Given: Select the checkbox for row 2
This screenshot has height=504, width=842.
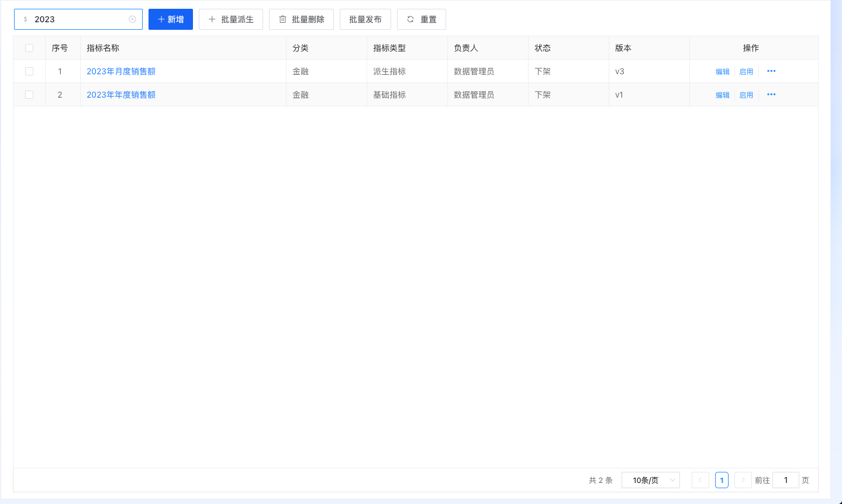Looking at the screenshot, I should coord(29,95).
